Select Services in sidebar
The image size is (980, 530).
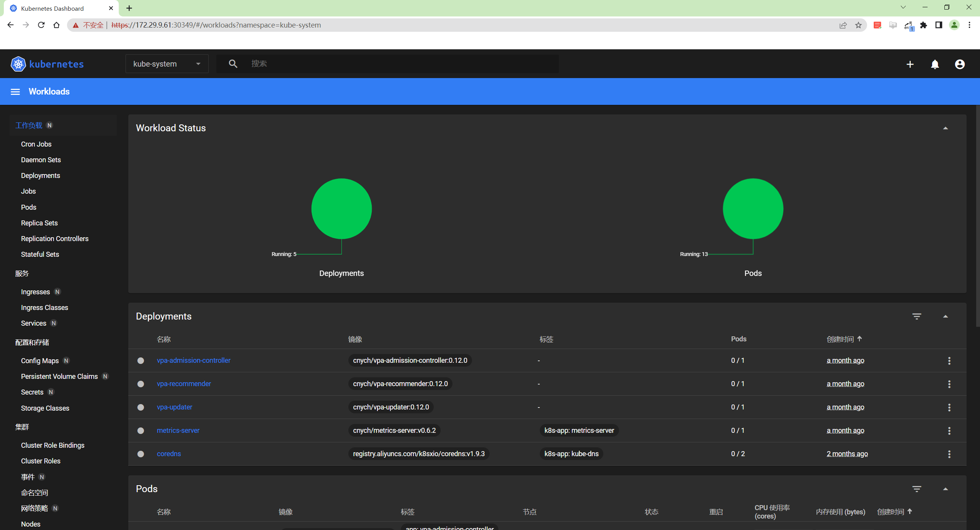[34, 323]
